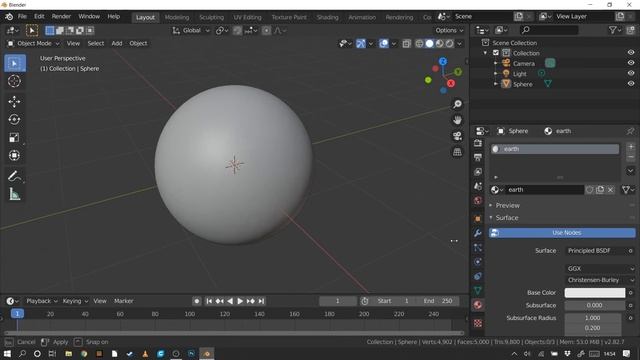Open the Texture properties checker tab

coord(478,323)
